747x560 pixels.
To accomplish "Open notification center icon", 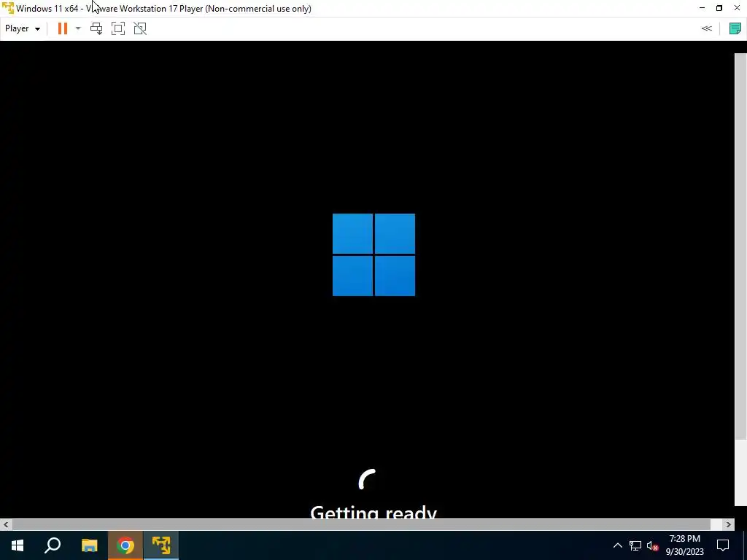I will point(723,545).
